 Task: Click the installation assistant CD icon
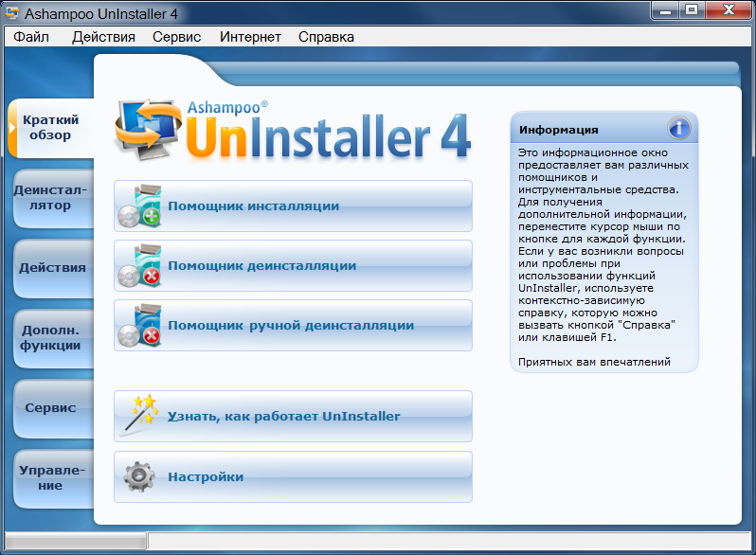click(x=140, y=206)
